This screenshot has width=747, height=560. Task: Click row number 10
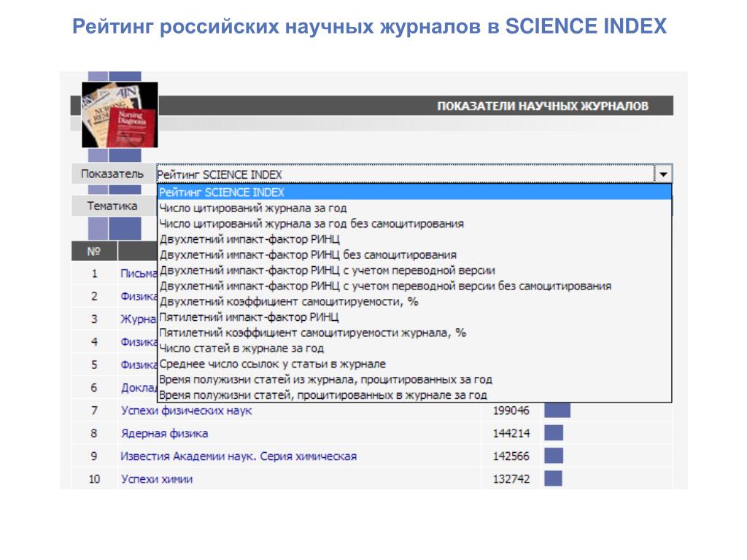[x=94, y=479]
